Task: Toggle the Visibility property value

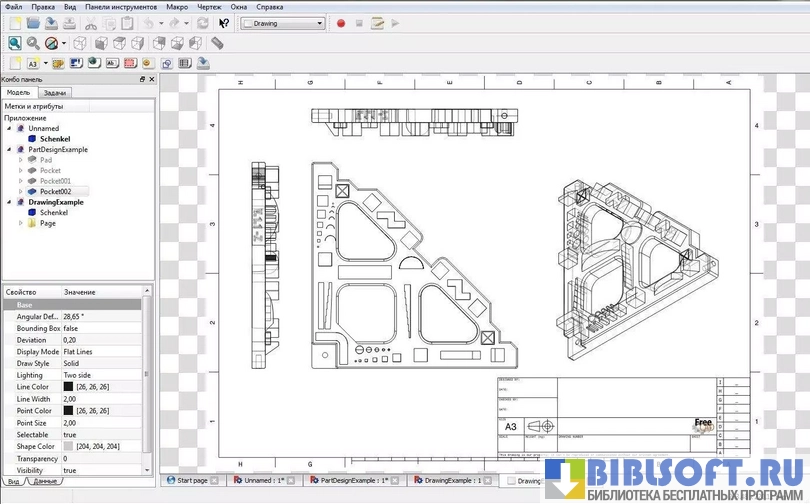Action: (x=70, y=470)
